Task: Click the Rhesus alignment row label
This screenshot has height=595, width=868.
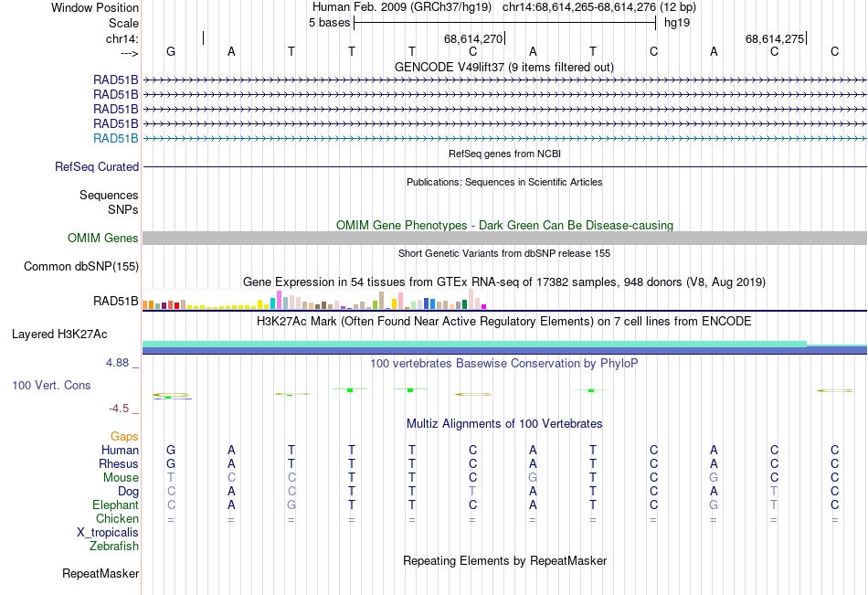Action: (x=119, y=463)
